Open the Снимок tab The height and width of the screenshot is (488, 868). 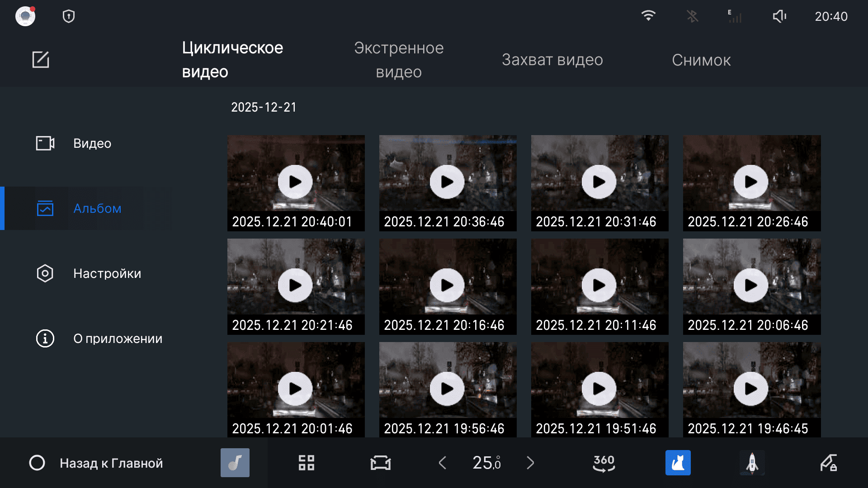(x=701, y=59)
